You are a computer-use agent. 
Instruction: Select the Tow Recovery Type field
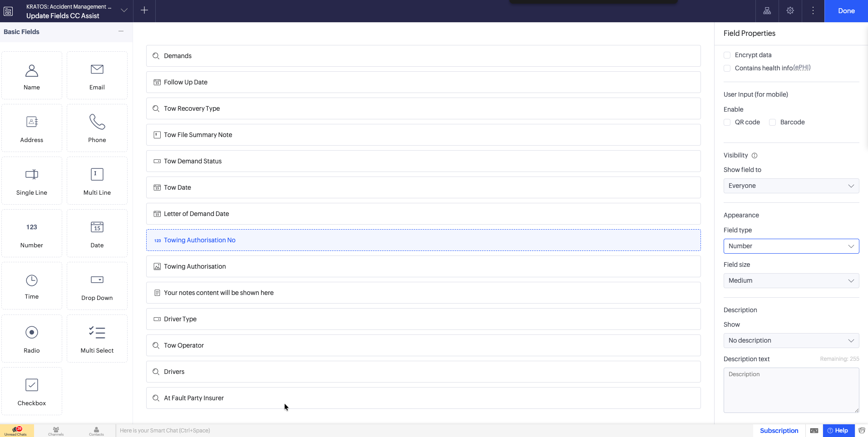(x=424, y=108)
